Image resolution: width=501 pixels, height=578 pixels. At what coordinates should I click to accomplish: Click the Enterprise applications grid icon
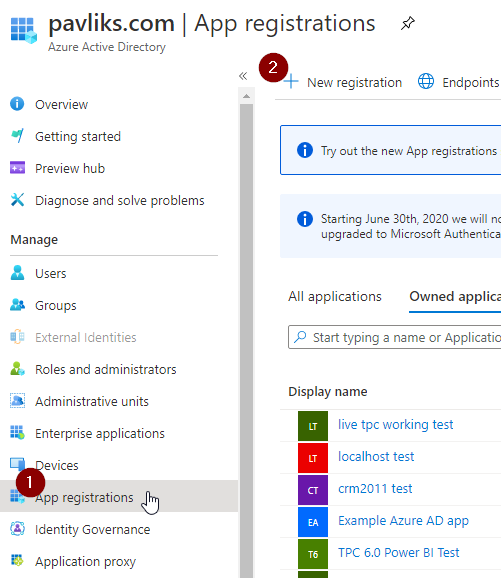pos(17,432)
